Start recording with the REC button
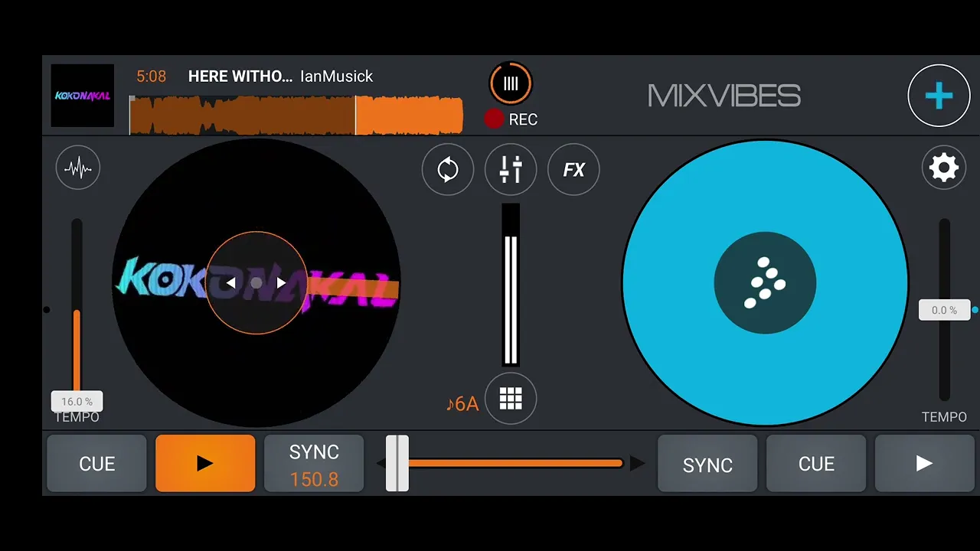Screen dimensions: 980x551 pos(511,119)
